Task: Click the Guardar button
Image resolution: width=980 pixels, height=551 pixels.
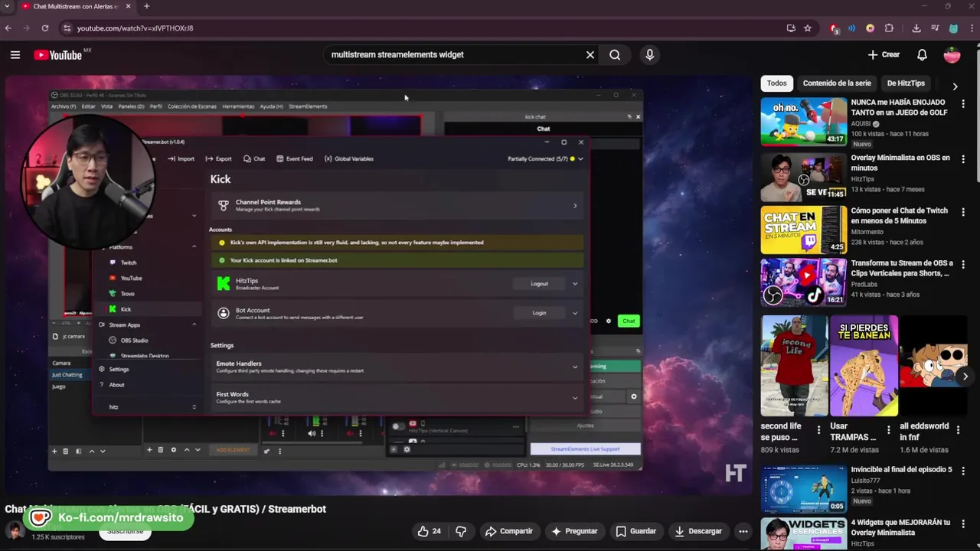Action: 635,531
